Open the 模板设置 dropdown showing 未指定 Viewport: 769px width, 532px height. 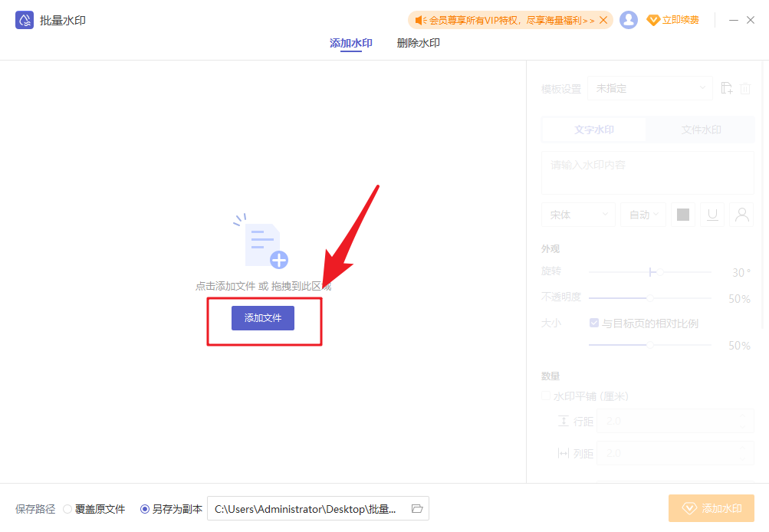pos(649,87)
